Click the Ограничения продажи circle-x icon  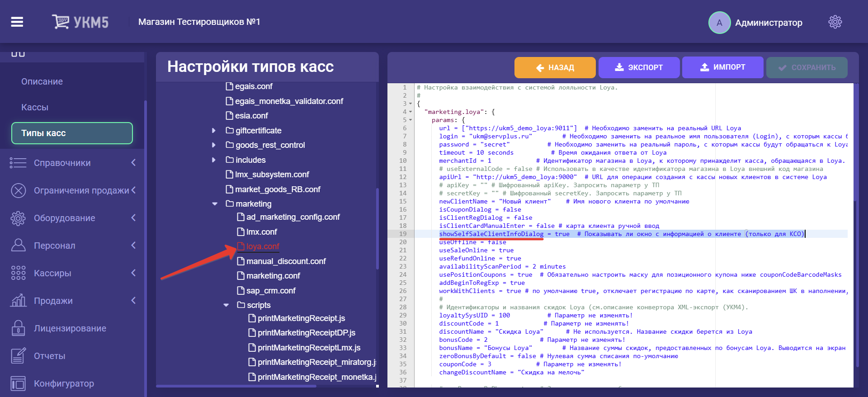click(x=18, y=190)
